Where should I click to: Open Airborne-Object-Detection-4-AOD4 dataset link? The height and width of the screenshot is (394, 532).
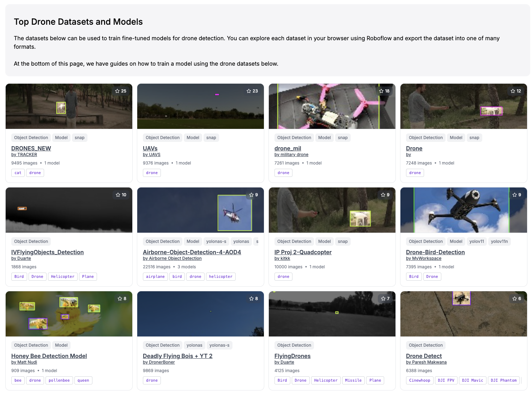[192, 252]
